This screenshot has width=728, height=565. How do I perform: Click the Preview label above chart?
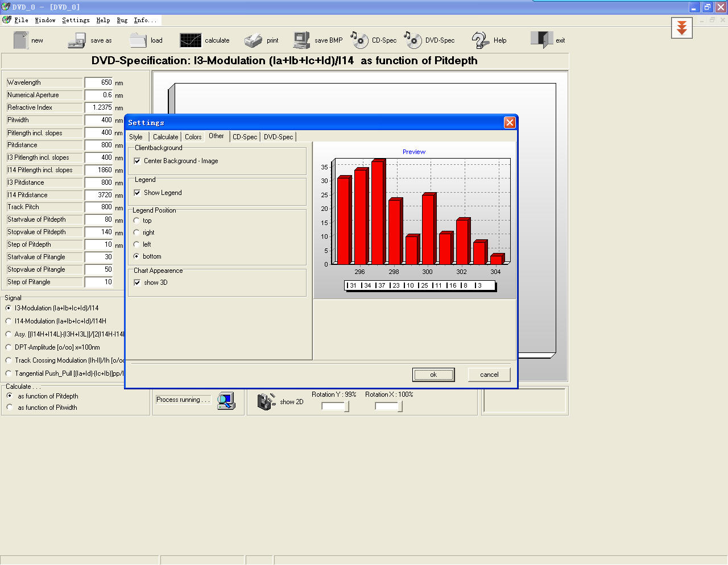click(x=414, y=152)
